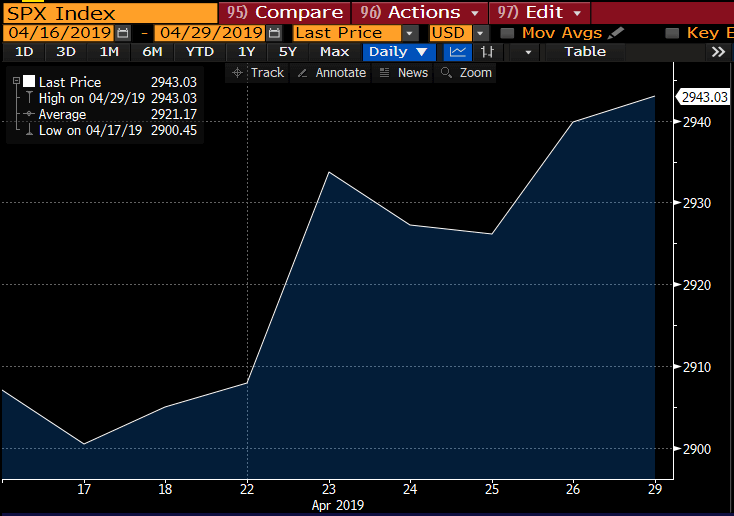Select the 6M range tab

pyautogui.click(x=152, y=52)
